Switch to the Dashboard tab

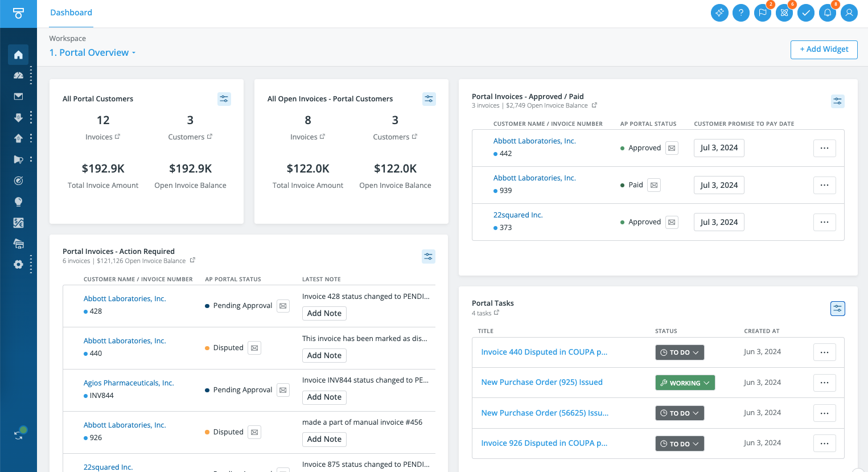(71, 12)
